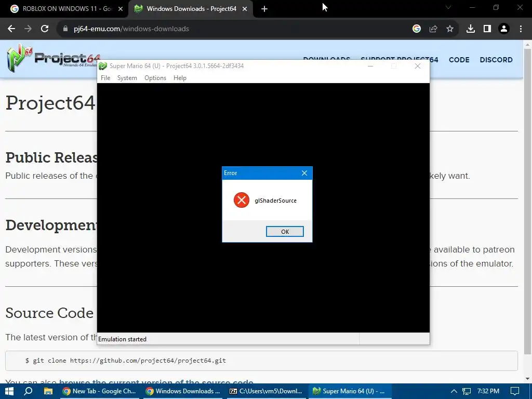Share this page via Chrome's share icon
Screen dimensions: 532x399
point(433,29)
